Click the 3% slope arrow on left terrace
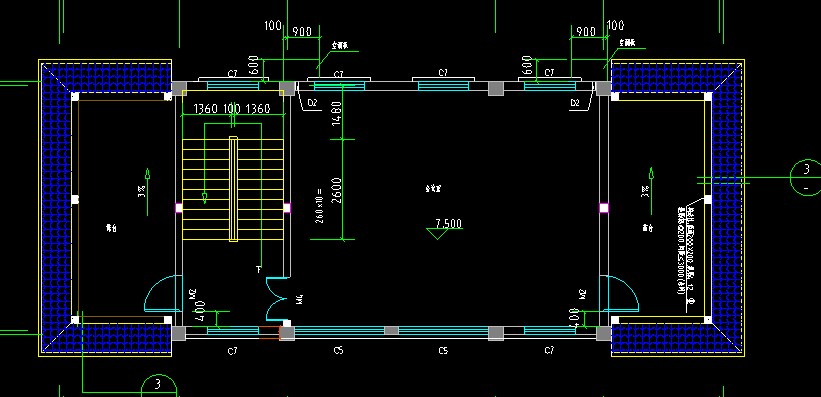Screen dimensions: 821x397 [x=147, y=191]
